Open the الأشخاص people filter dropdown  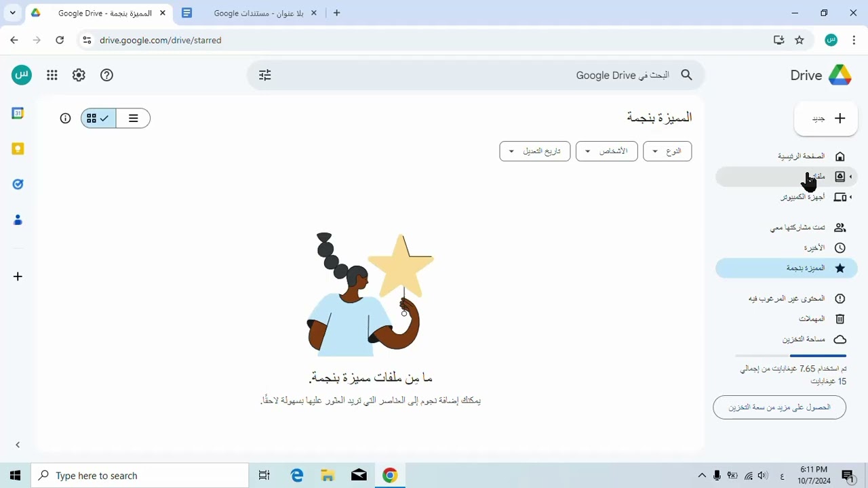tap(607, 151)
